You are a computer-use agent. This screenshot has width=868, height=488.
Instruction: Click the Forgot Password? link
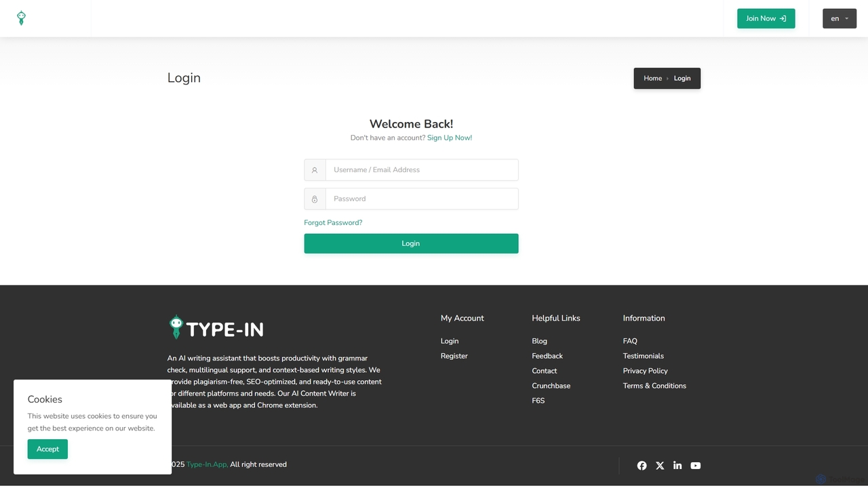pyautogui.click(x=333, y=223)
